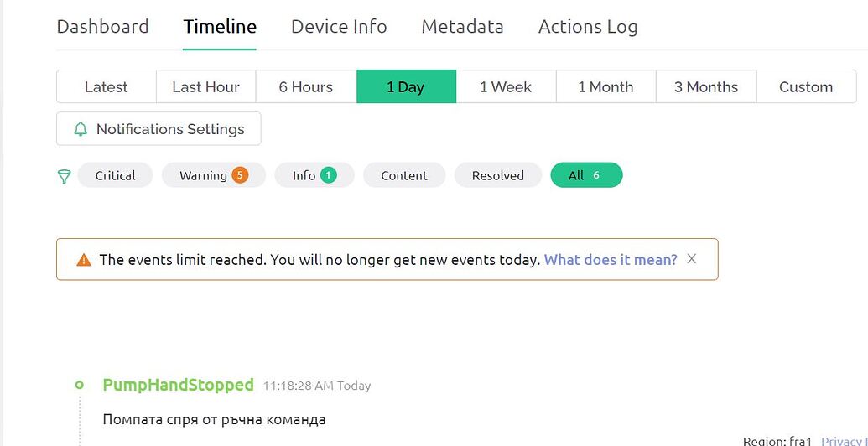Image resolution: width=868 pixels, height=446 pixels.
Task: Open the PumpHandStopped event title
Action: [179, 385]
